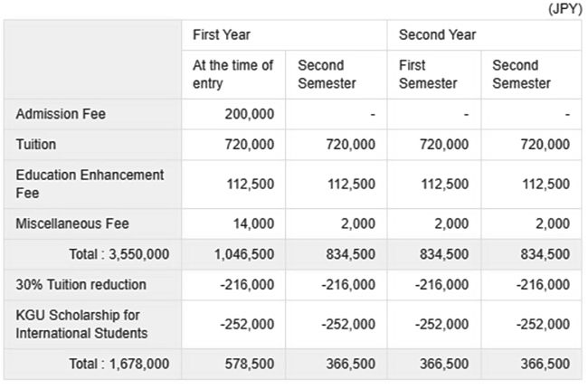Click the (JPY) currency label

pos(565,8)
